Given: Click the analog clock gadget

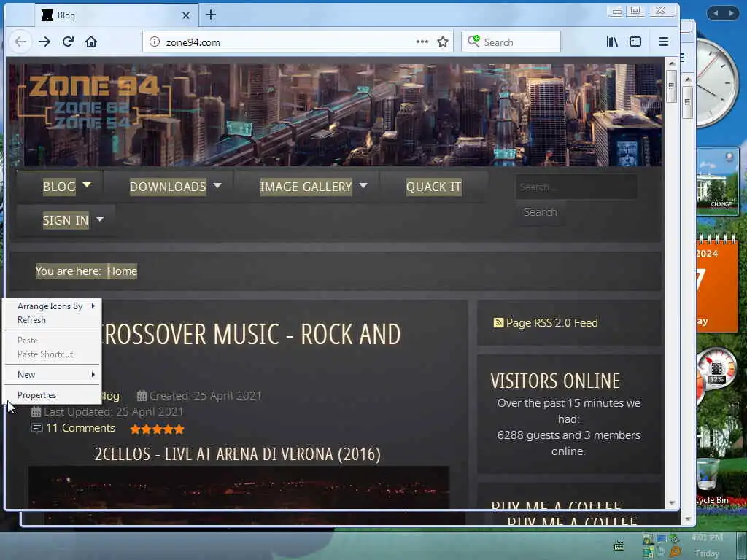Looking at the screenshot, I should pyautogui.click(x=716, y=83).
